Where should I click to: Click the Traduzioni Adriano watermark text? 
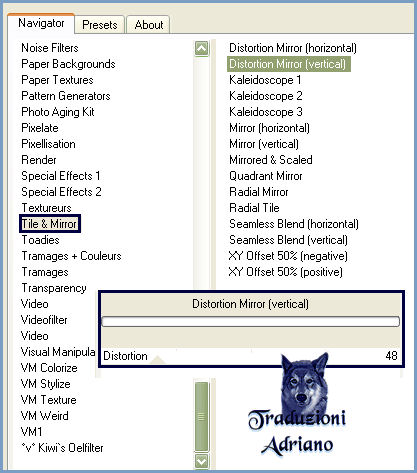click(297, 433)
